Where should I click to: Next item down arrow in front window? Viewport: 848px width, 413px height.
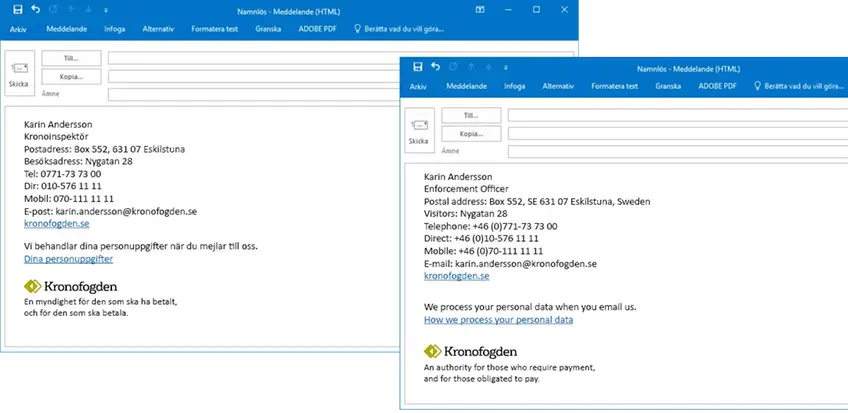click(x=488, y=67)
